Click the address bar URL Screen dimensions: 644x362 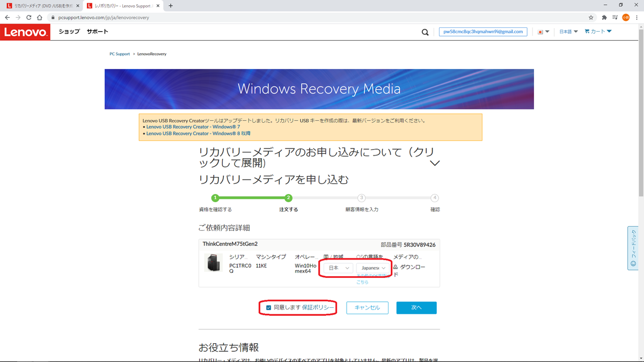(x=104, y=17)
